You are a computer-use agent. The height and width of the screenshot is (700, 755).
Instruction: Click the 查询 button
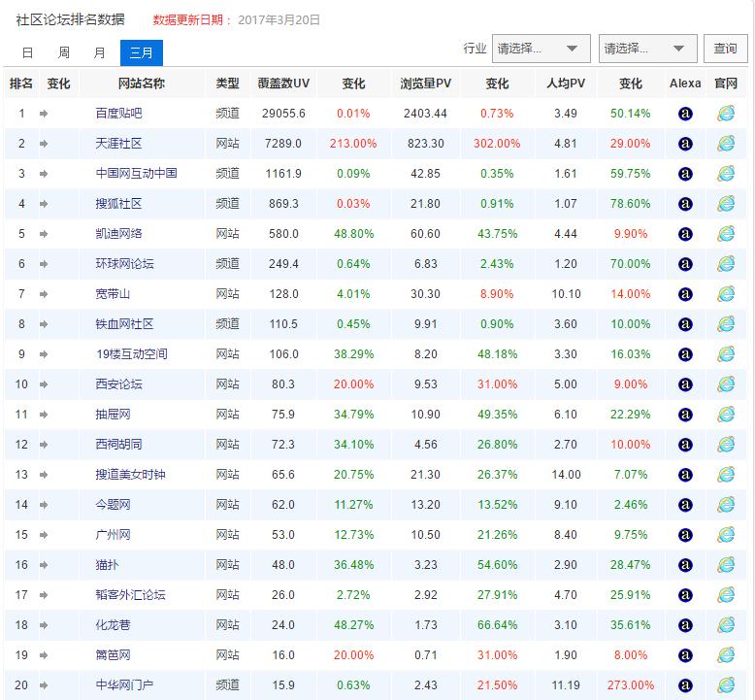point(725,49)
